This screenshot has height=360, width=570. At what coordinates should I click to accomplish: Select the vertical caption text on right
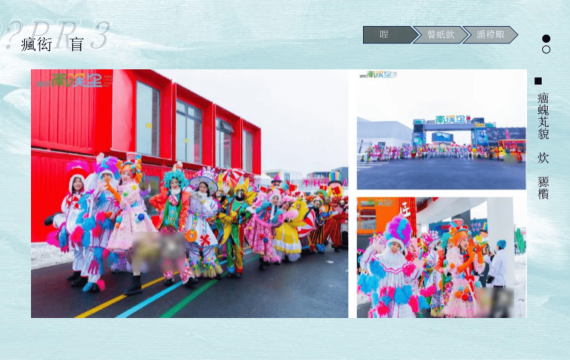click(x=543, y=146)
